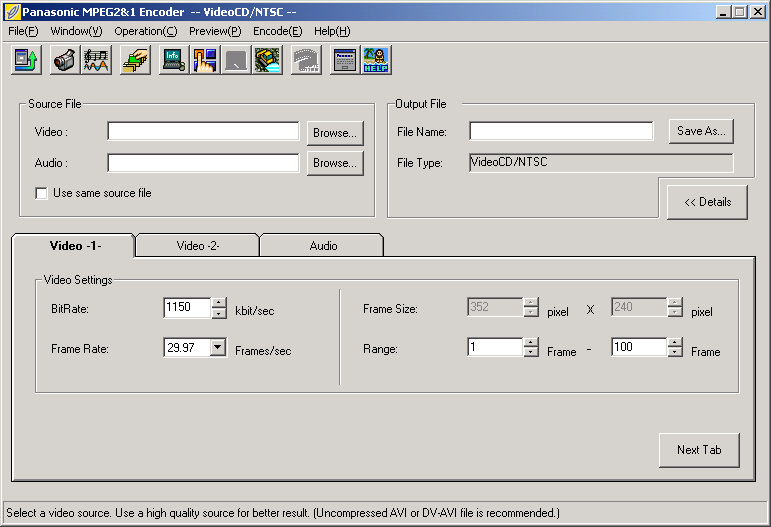Click the pointing-hand-on-panels toolbar icon

tap(205, 60)
